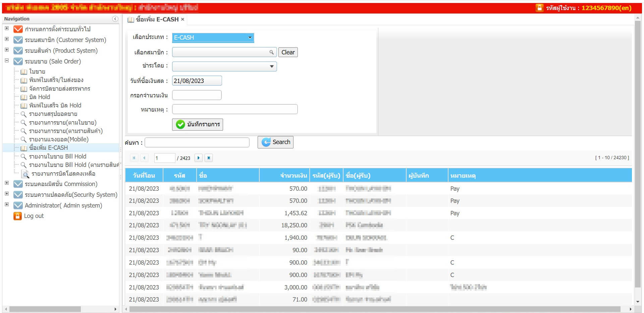Viewport: 644px width, 313px height.
Task: Collapse the Navigation panel arrow icon
Action: (x=115, y=19)
